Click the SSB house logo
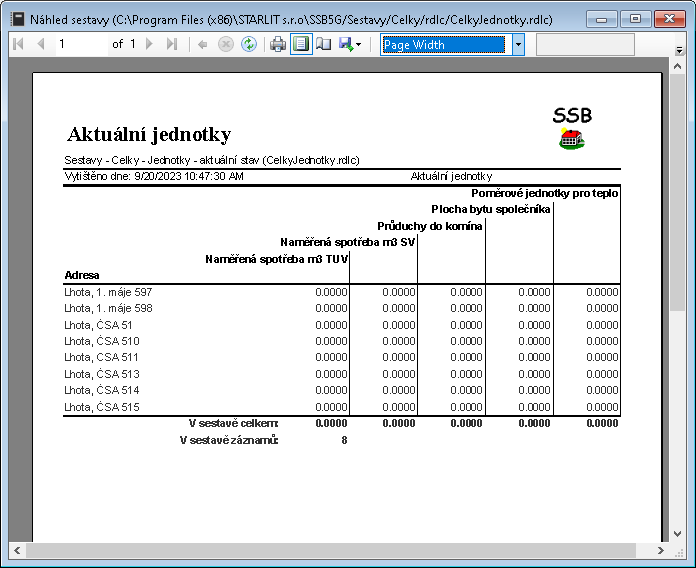The width and height of the screenshot is (696, 568). click(x=571, y=138)
